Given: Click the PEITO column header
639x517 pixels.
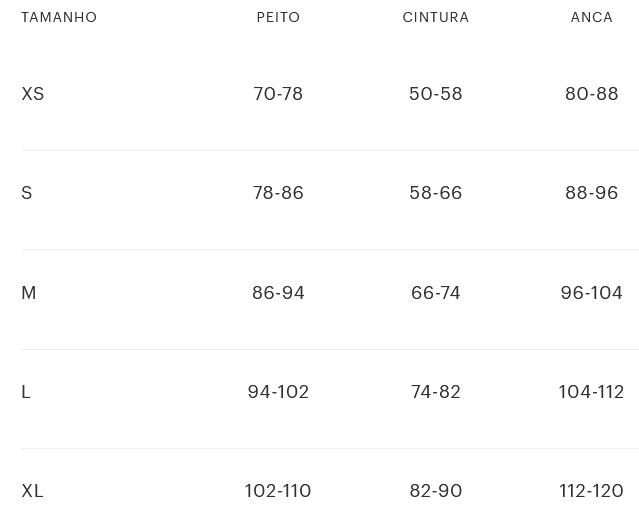Looking at the screenshot, I should tap(278, 17).
